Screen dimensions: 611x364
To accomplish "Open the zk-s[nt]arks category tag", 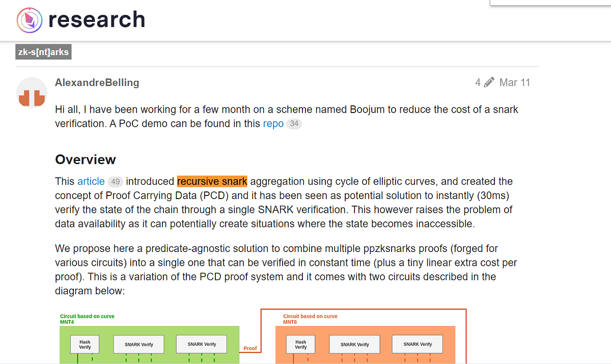I will (43, 51).
